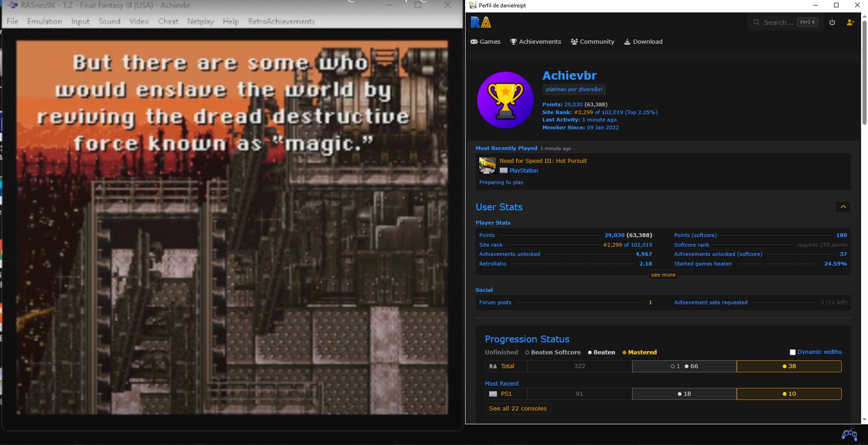Click the Forum posts label
Viewport: 868px width, 445px height.
495,302
